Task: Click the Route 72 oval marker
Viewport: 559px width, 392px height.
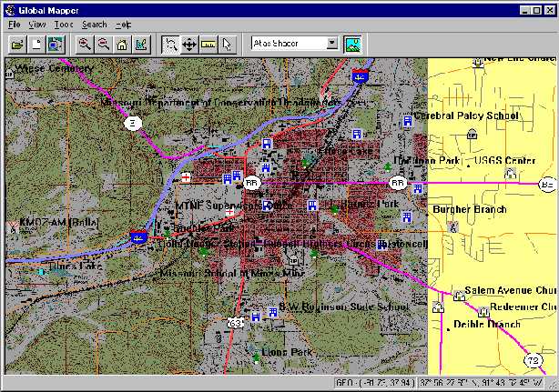Action: (x=533, y=360)
